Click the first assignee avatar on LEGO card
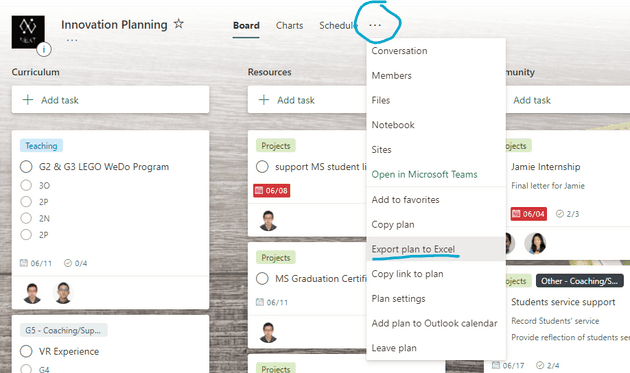Image resolution: width=630 pixels, height=373 pixels. tap(32, 293)
